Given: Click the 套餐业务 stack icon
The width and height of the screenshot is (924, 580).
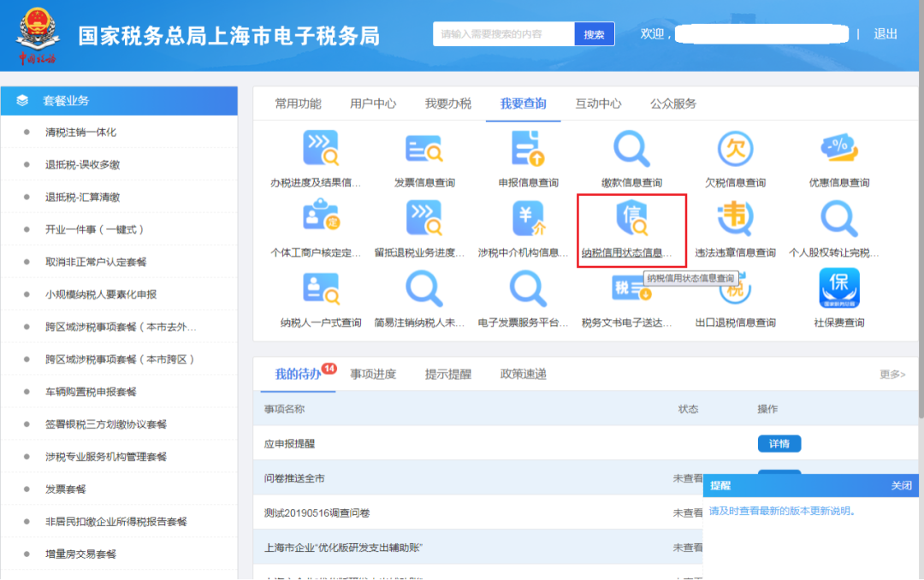Looking at the screenshot, I should (22, 100).
